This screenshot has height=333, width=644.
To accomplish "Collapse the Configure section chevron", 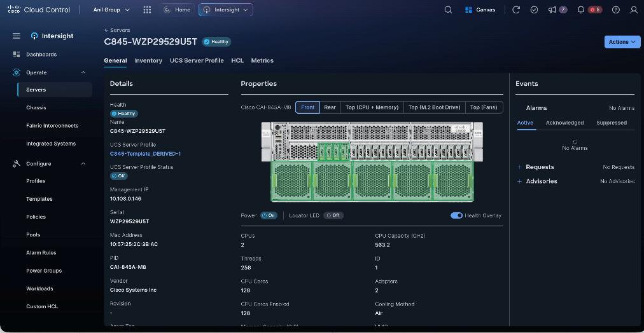I will tap(83, 163).
